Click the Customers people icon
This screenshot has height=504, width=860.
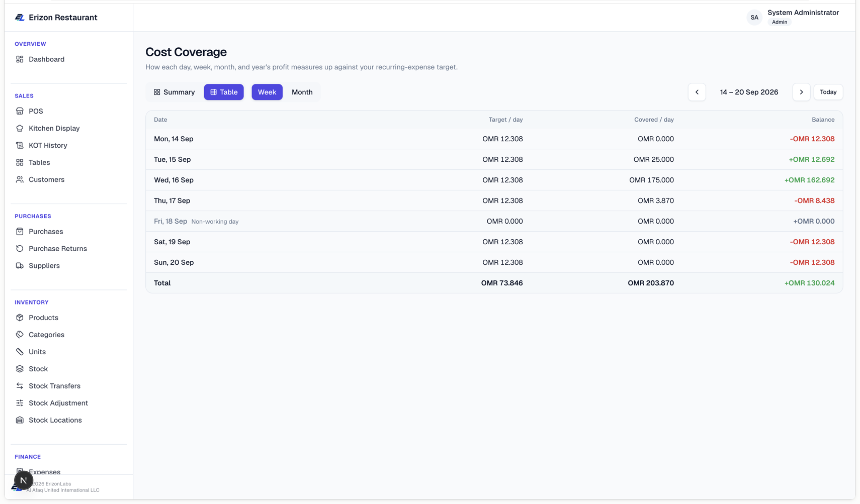(x=20, y=179)
